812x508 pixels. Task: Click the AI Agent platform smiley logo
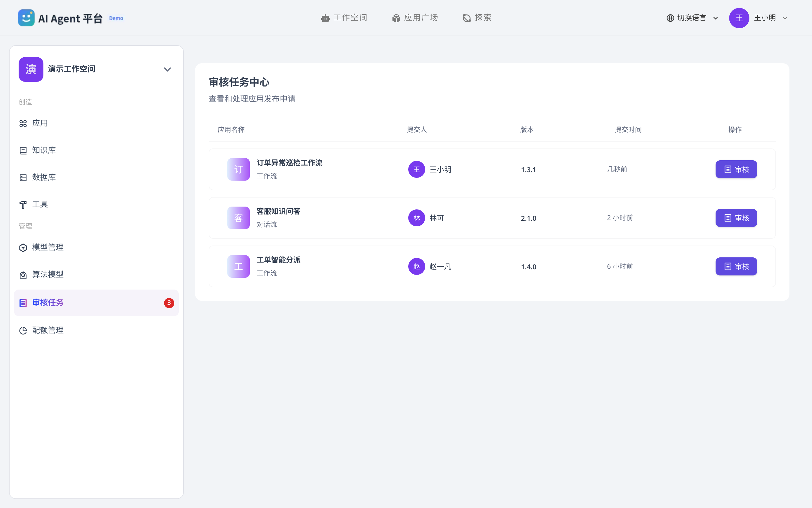tap(26, 18)
